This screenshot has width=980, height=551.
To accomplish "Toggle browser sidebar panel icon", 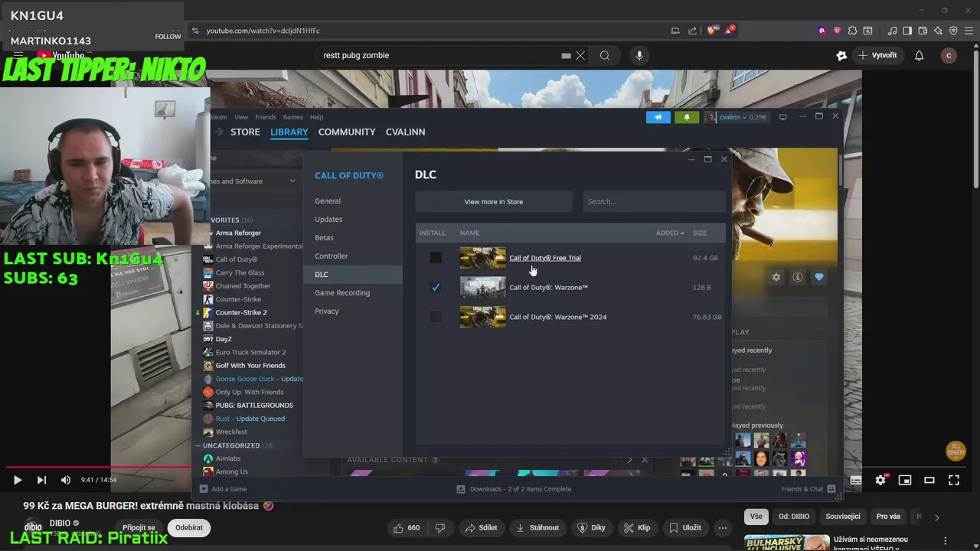I will point(907,31).
